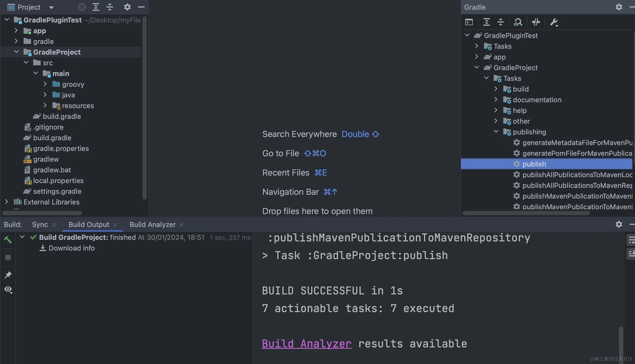Expand the groovy folder in project tree
635x364 pixels.
pyautogui.click(x=45, y=84)
